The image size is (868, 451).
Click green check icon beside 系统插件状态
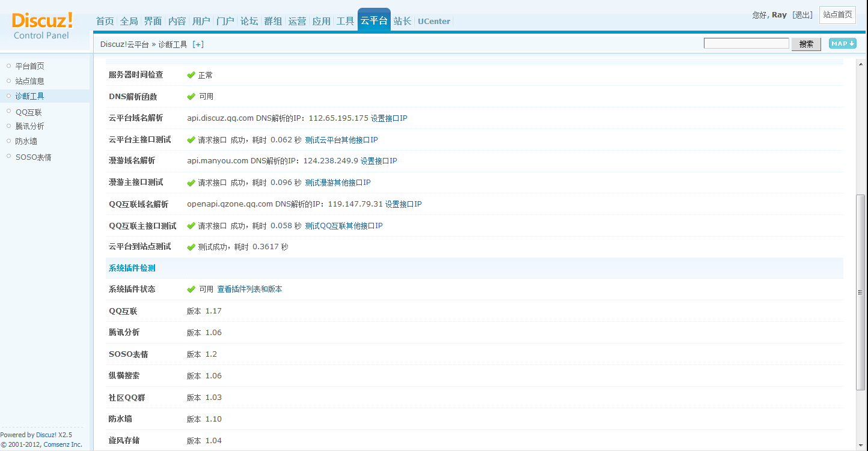[x=191, y=289]
